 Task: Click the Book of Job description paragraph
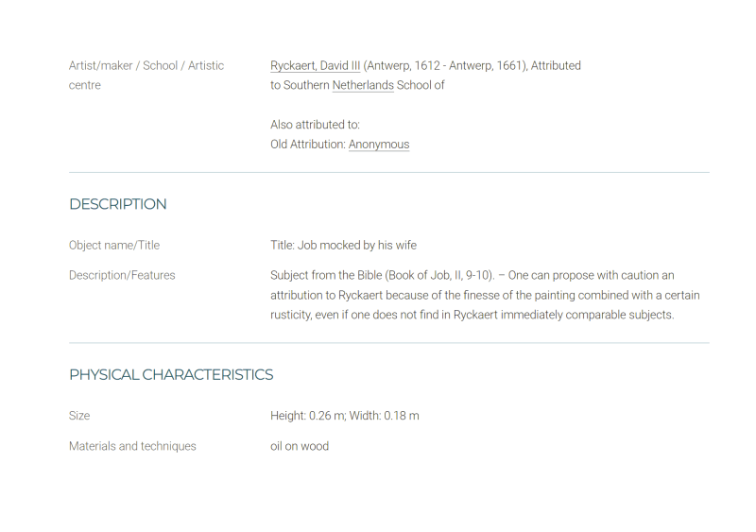(485, 295)
